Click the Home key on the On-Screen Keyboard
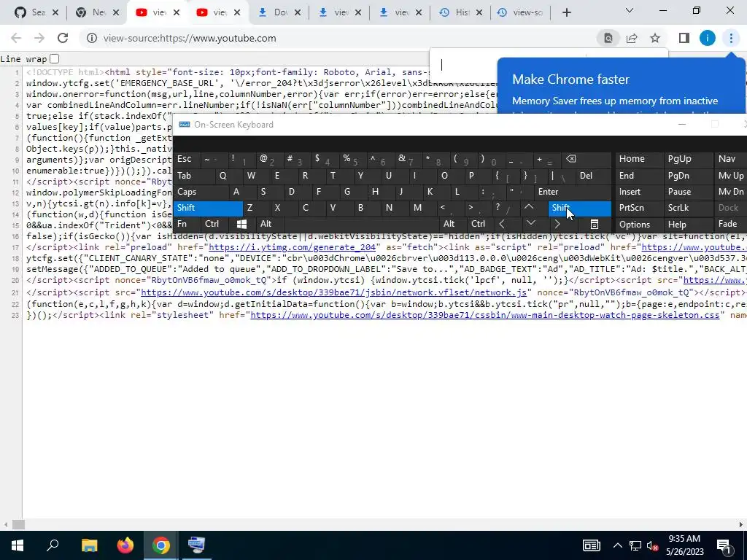Image resolution: width=747 pixels, height=560 pixels. [x=638, y=159]
